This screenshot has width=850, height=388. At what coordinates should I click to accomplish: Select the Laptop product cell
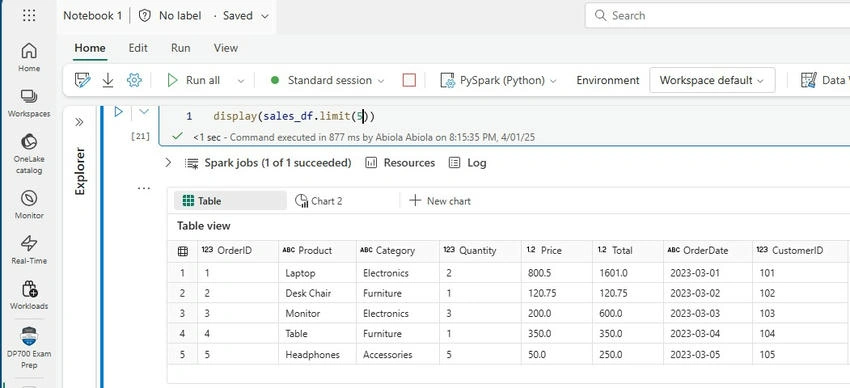[x=317, y=273]
